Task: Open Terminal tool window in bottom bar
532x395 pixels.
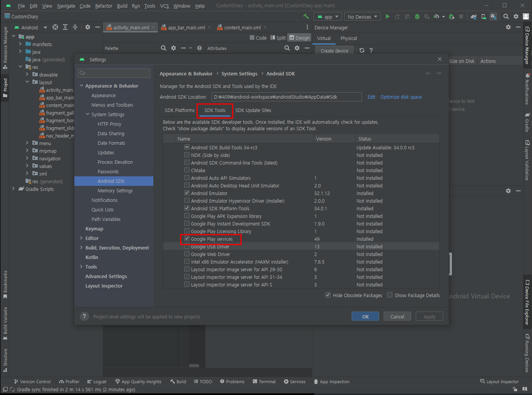Action: point(264,381)
